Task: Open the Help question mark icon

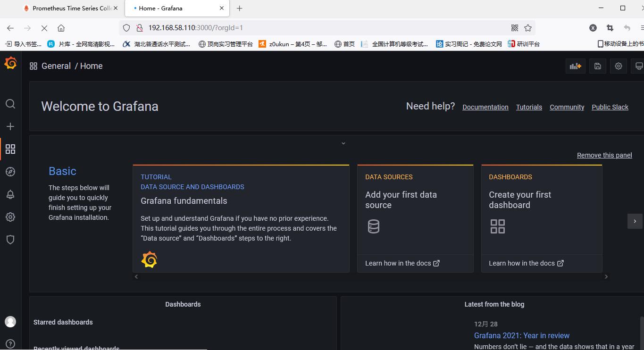Action: click(x=10, y=344)
